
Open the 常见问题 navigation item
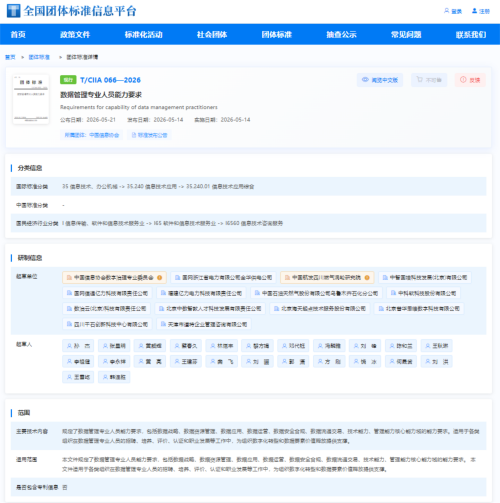point(406,34)
